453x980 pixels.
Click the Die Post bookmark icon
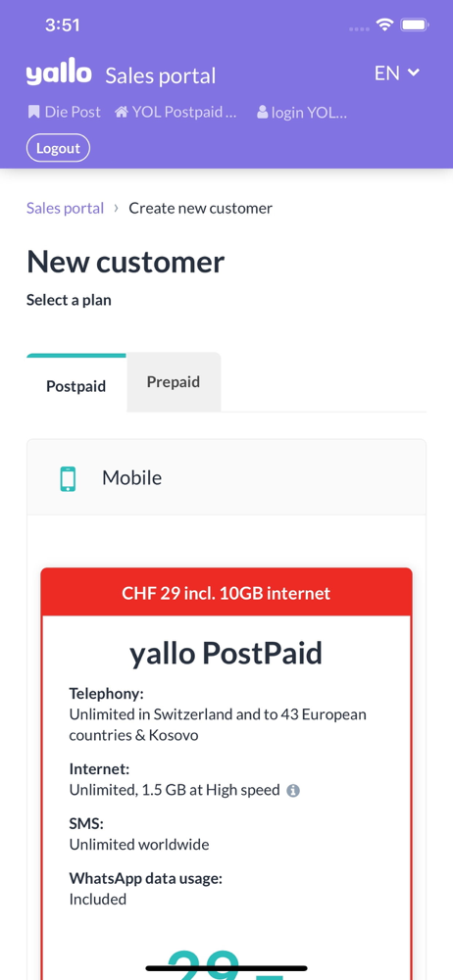point(33,112)
